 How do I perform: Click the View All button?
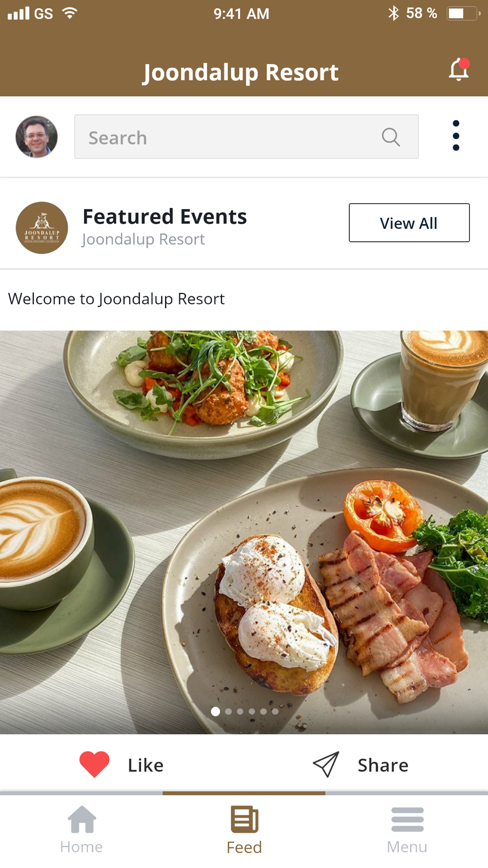(x=409, y=223)
